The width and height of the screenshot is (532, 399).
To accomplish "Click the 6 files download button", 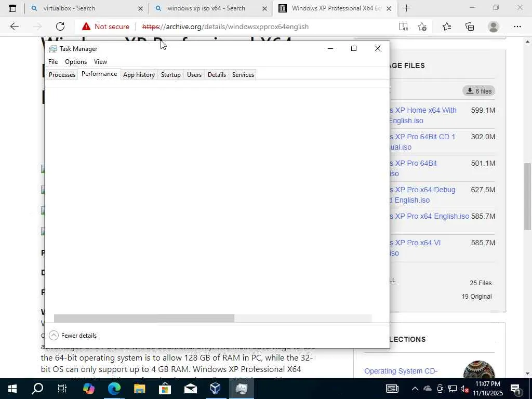I will tap(478, 91).
